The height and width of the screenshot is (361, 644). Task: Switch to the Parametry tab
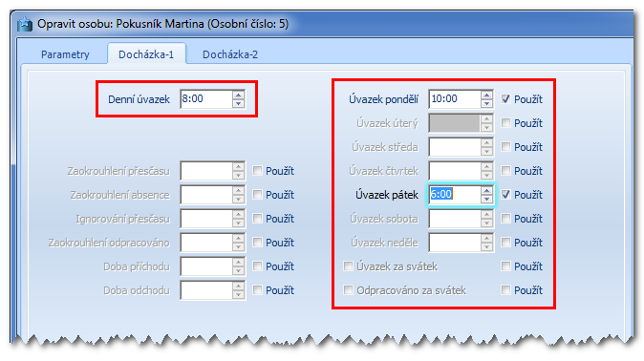tap(65, 54)
